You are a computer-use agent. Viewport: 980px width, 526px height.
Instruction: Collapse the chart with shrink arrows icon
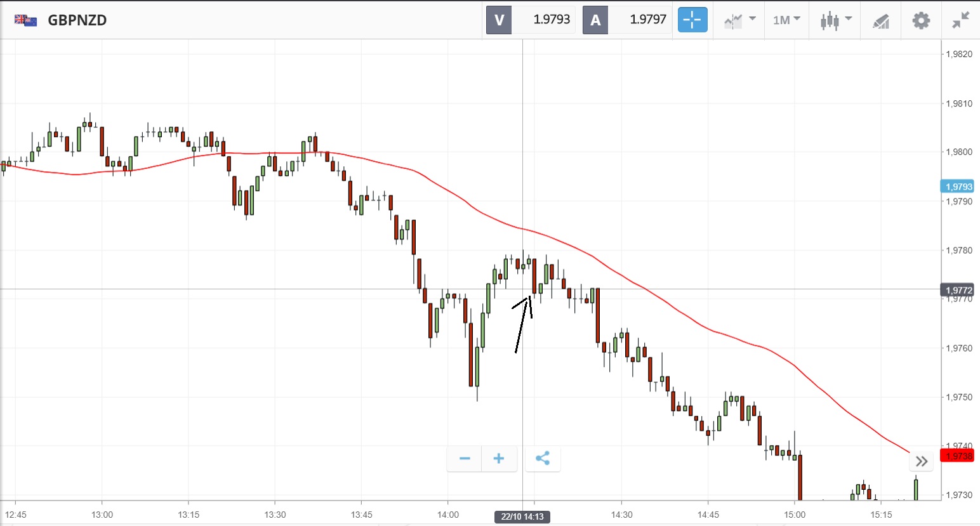(960, 20)
